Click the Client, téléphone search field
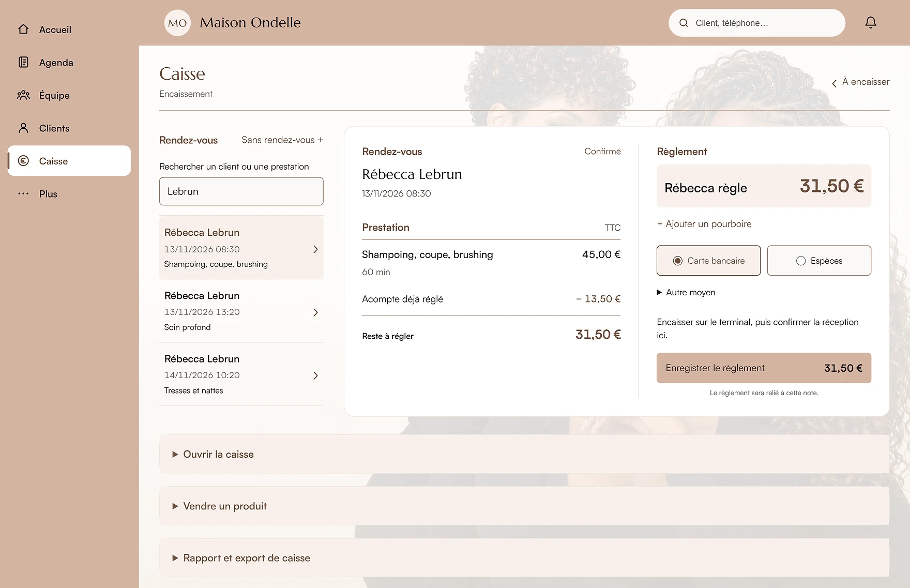910x588 pixels. coord(757,23)
